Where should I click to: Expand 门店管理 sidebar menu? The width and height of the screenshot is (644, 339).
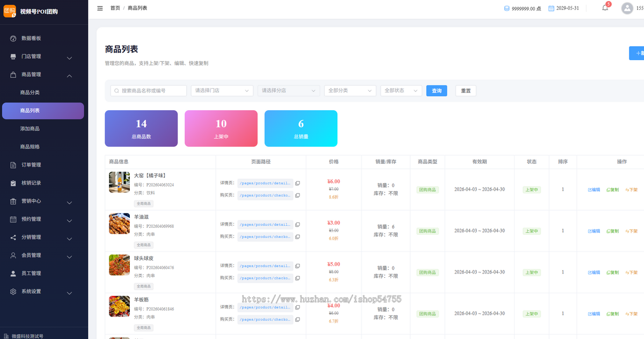click(x=44, y=56)
